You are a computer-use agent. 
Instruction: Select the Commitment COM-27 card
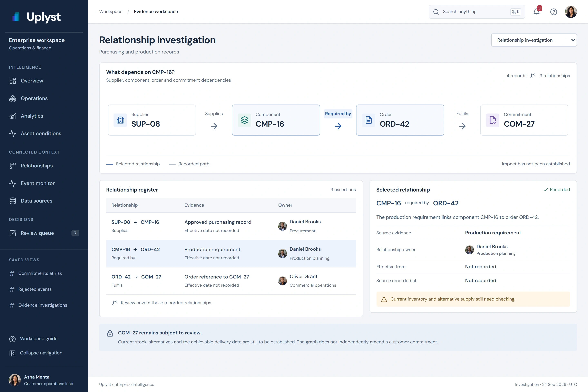(524, 120)
